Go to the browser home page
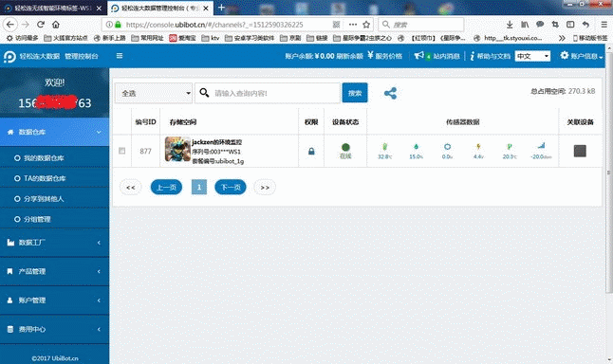This screenshot has width=613, height=364. 56,25
